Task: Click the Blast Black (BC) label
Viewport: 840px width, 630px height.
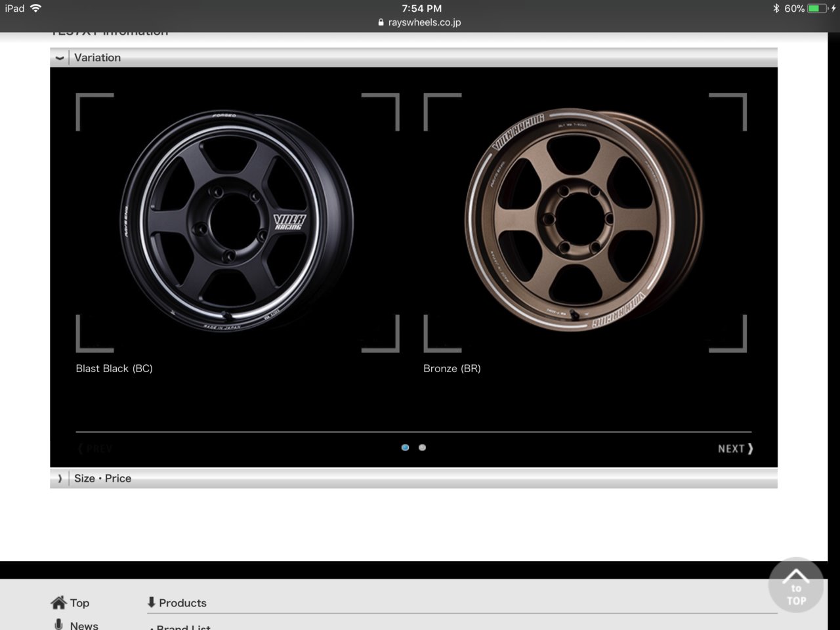Action: 114,368
